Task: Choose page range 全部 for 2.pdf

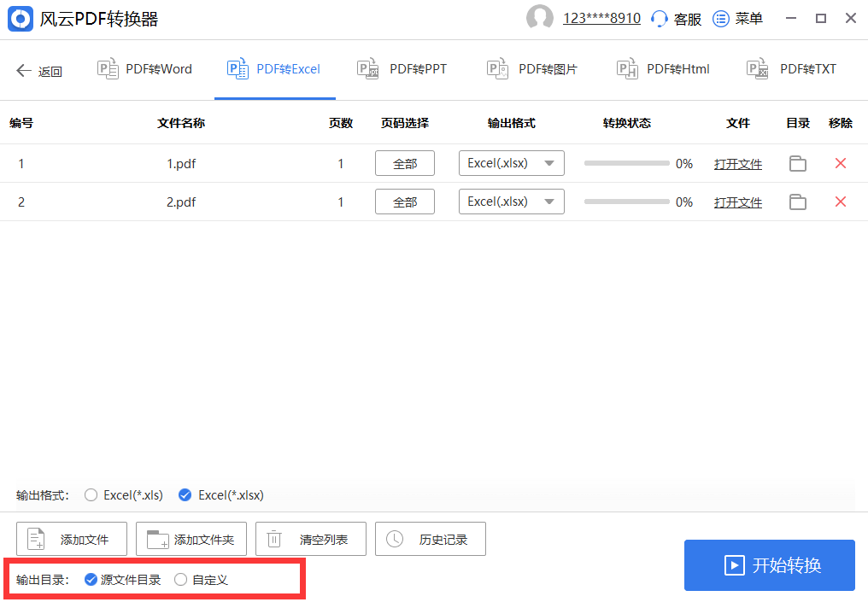Action: (405, 202)
